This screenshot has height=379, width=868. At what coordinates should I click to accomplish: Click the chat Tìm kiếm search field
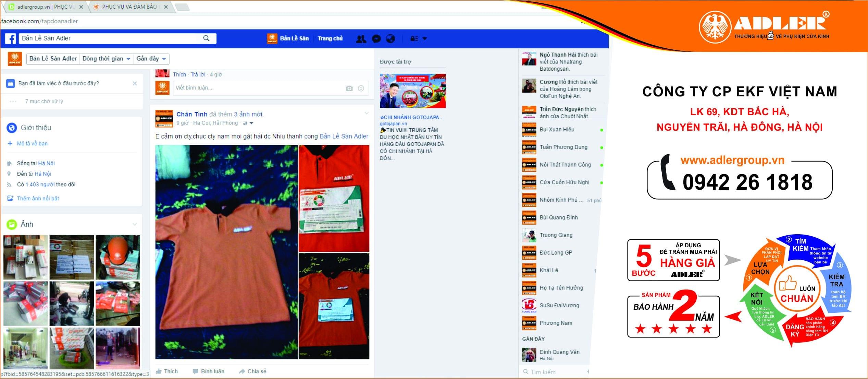point(556,372)
